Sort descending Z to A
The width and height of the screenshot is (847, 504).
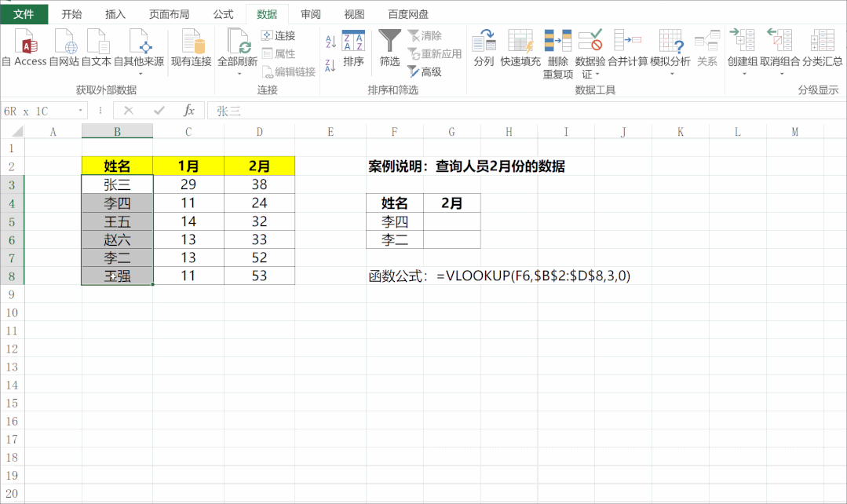point(330,65)
